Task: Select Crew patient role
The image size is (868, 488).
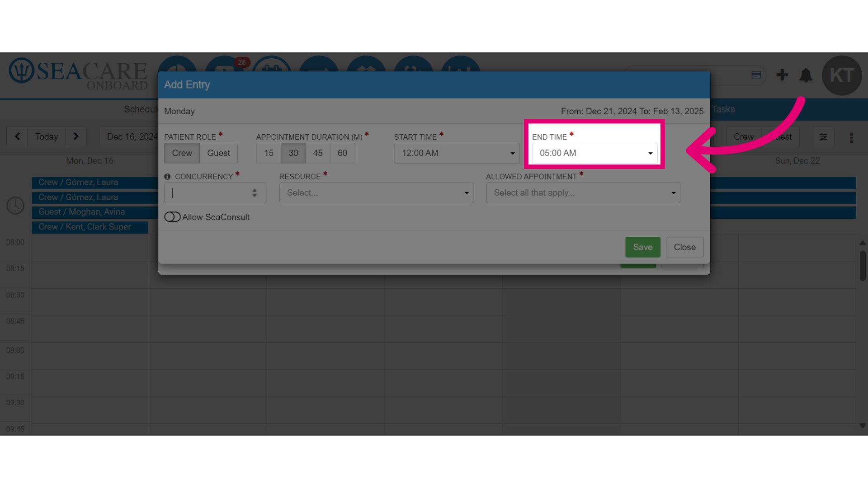Action: (182, 153)
